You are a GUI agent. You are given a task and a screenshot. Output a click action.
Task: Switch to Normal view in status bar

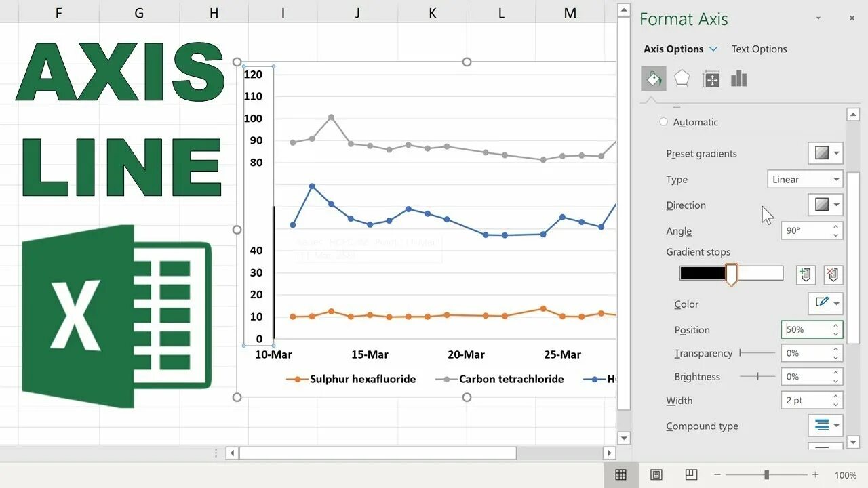(x=620, y=475)
